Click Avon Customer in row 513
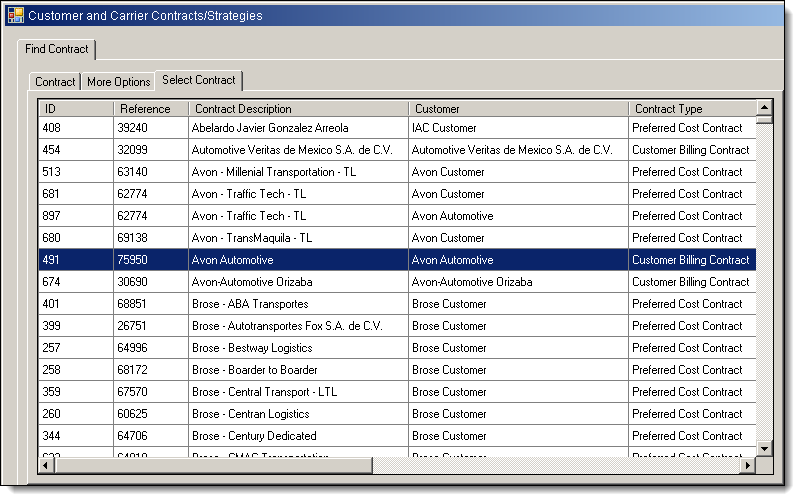 518,172
